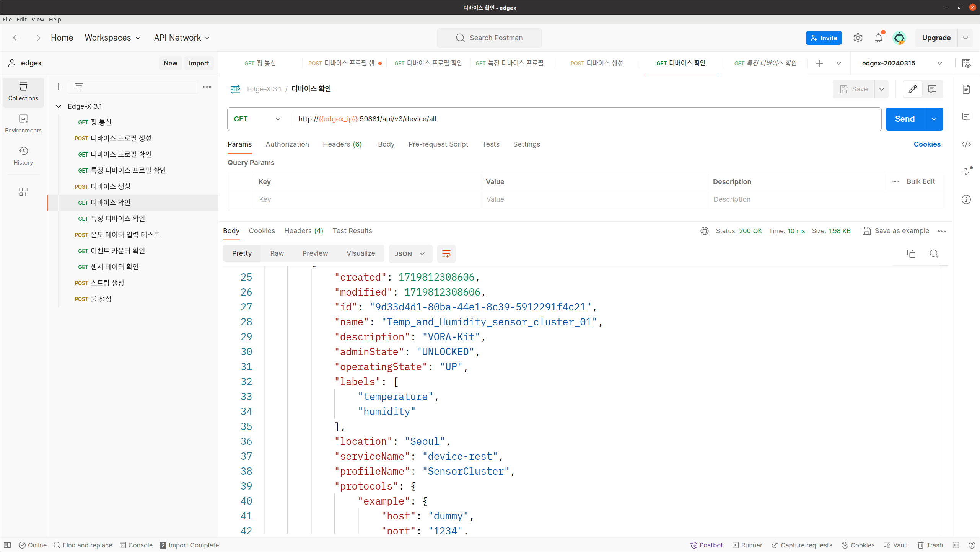Open the Environments sidebar panel

[23, 124]
